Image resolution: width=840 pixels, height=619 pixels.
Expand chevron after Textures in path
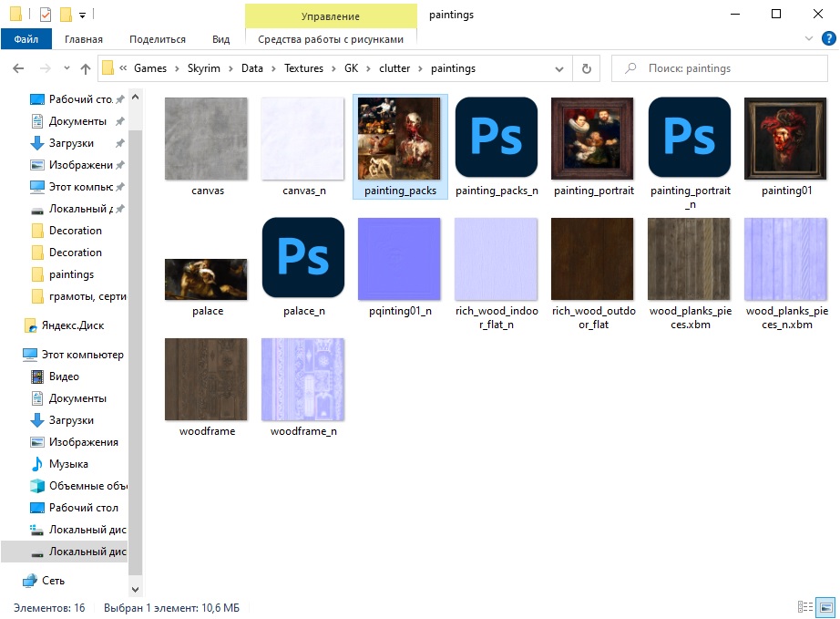pos(333,68)
